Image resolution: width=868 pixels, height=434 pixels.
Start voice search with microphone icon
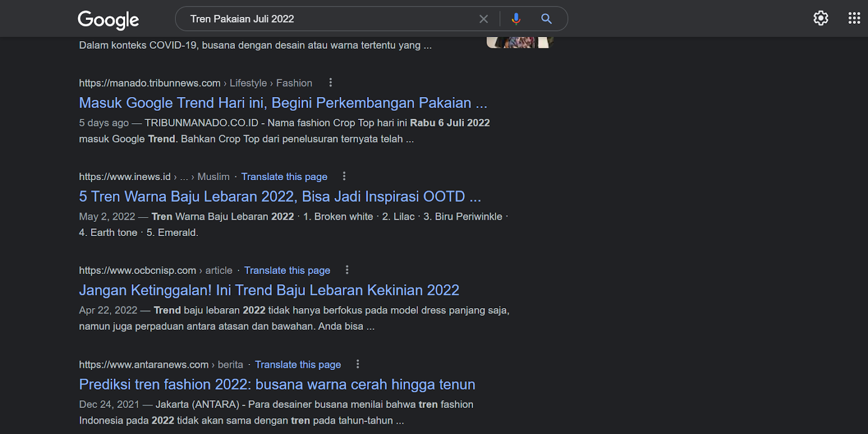coord(516,19)
